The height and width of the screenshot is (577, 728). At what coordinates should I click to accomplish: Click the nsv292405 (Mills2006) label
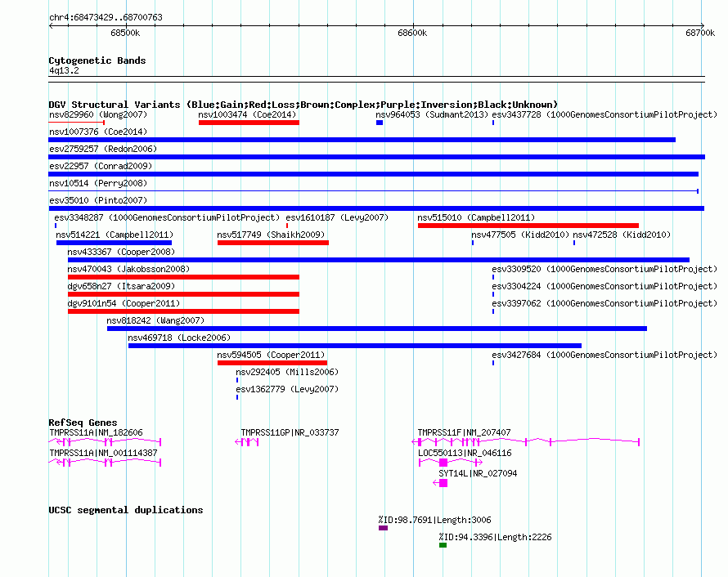click(x=287, y=372)
